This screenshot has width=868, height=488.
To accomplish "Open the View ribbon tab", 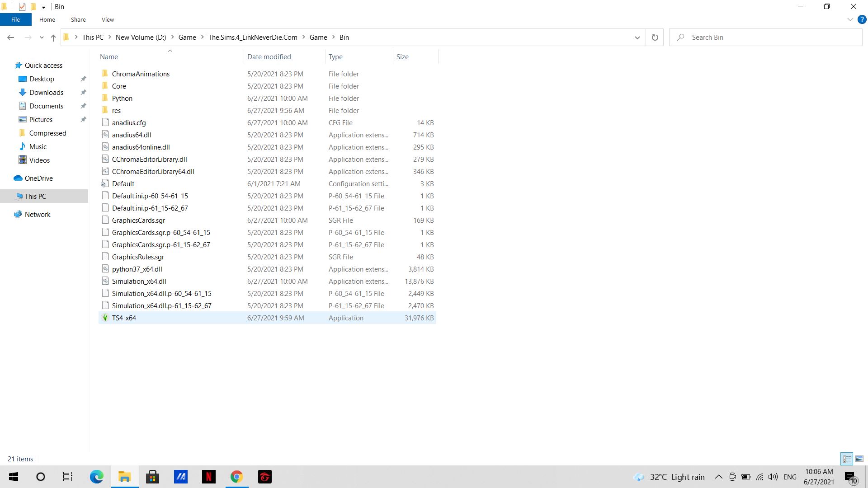I will pos(108,19).
